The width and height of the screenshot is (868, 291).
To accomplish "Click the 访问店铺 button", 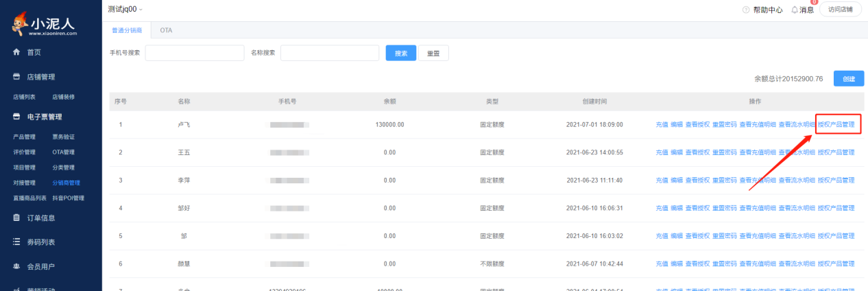I will click(x=840, y=10).
